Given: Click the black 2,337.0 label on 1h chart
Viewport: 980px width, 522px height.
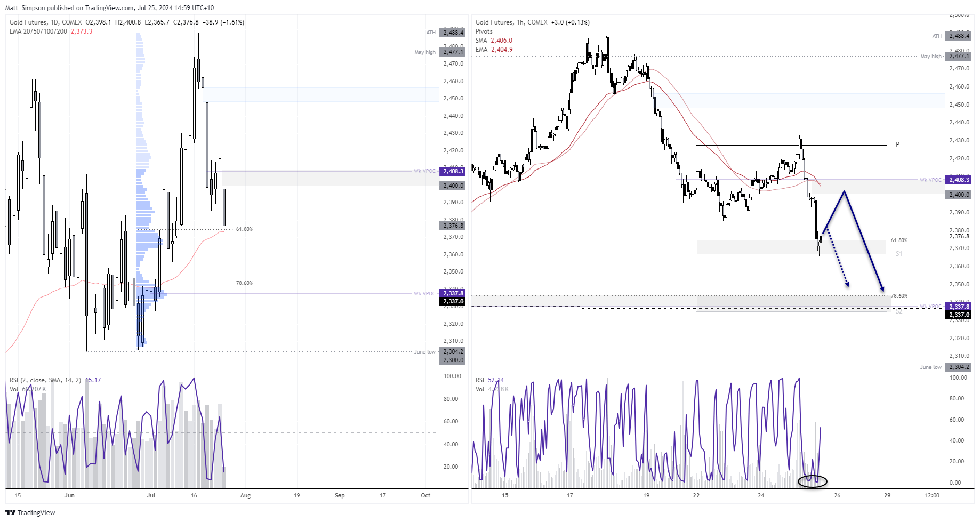Looking at the screenshot, I should click(959, 315).
